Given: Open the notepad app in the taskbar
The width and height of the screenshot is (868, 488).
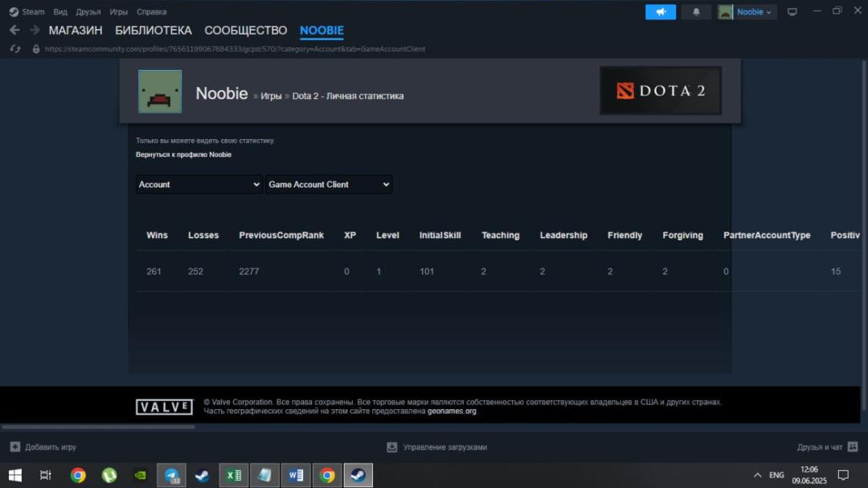Looking at the screenshot, I should coord(264,474).
